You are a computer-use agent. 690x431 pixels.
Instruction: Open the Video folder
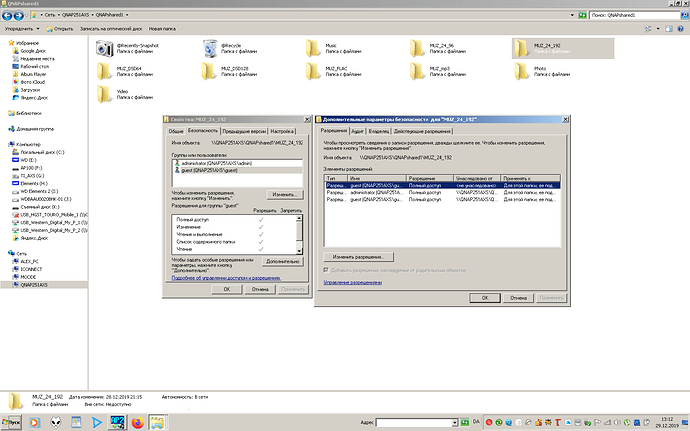105,93
